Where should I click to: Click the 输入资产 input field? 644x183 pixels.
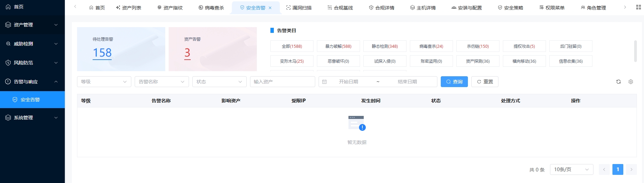click(282, 82)
